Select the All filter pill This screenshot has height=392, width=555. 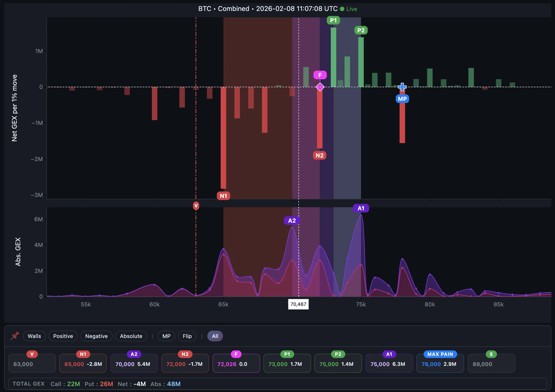215,336
